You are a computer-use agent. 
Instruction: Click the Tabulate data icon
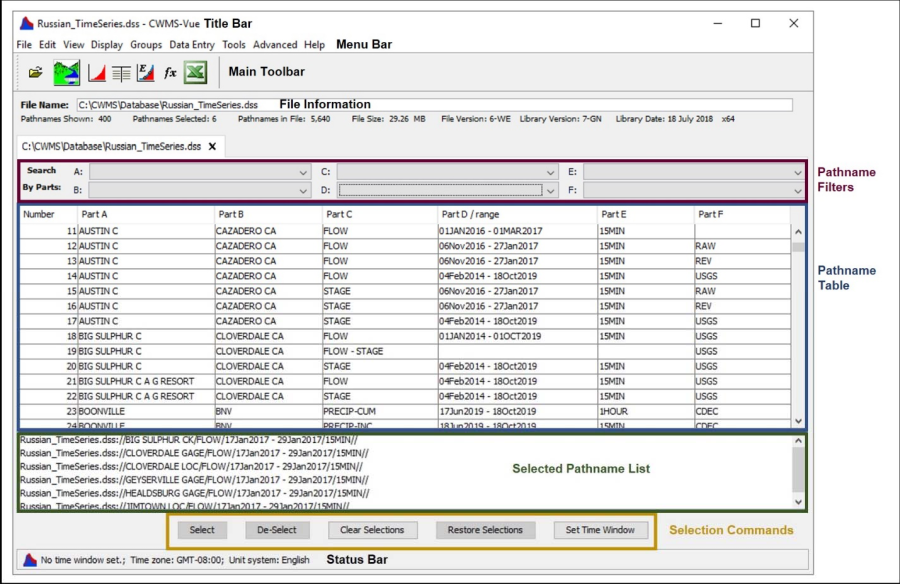click(x=121, y=71)
